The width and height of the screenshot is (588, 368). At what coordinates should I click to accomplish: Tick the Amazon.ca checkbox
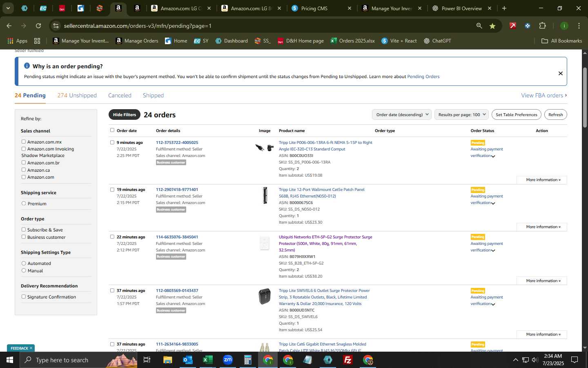24,170
